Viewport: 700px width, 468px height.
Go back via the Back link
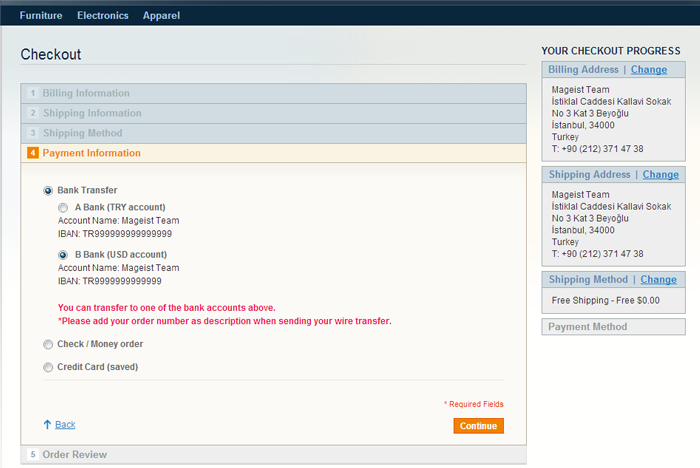[65, 425]
